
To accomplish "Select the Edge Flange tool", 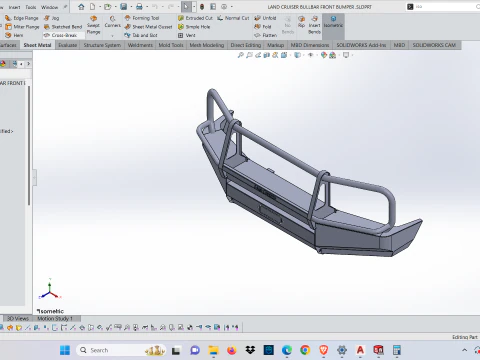I will 22,18.
